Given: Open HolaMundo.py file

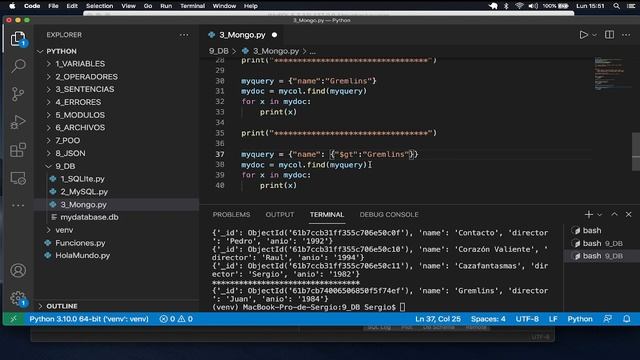Looking at the screenshot, I should 82,256.
